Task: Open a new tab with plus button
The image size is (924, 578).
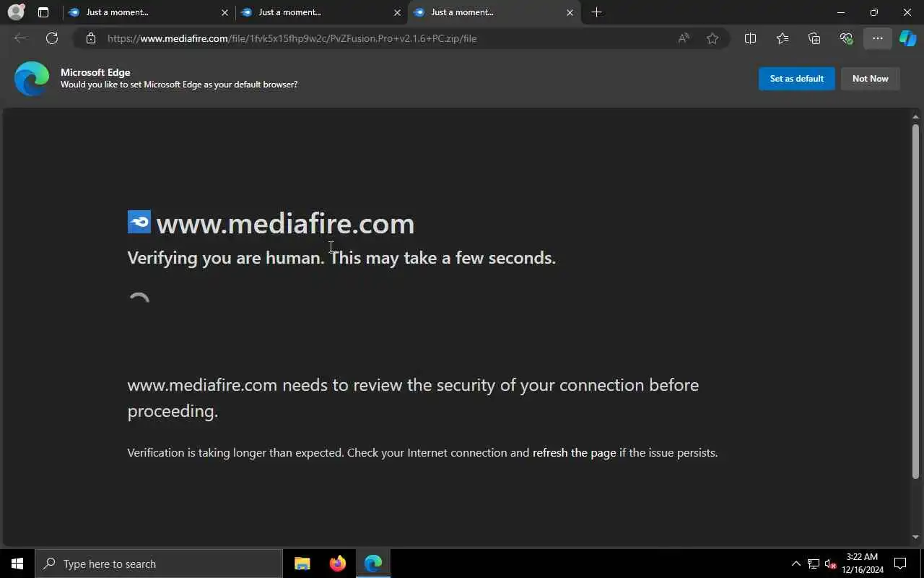Action: click(596, 12)
